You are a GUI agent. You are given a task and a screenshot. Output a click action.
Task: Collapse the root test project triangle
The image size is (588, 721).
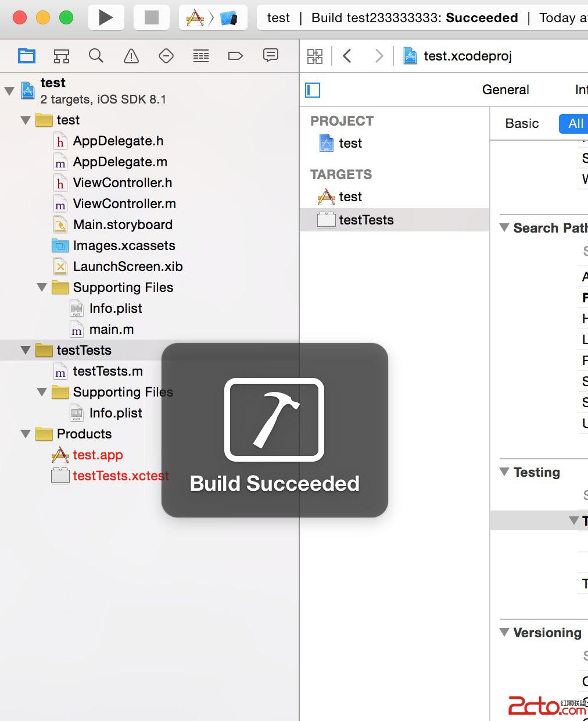tap(9, 91)
